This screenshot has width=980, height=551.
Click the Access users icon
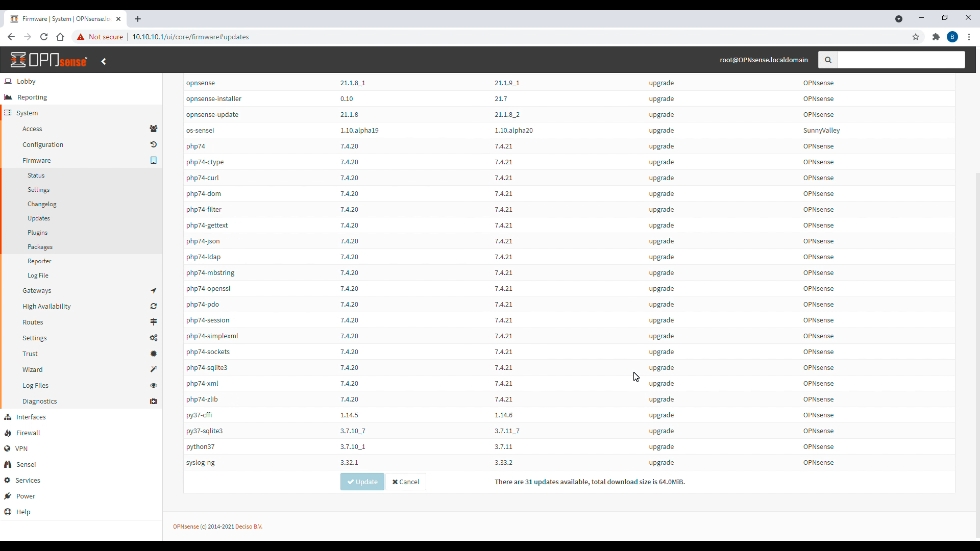[x=153, y=129]
